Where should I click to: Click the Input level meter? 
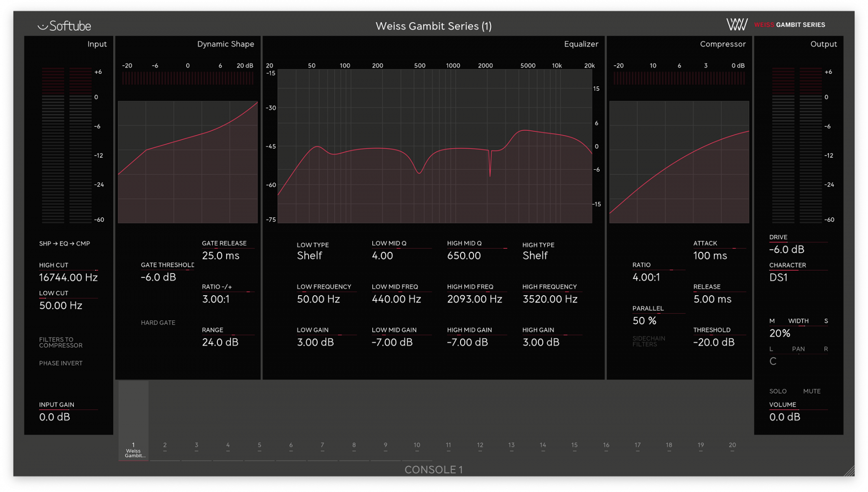point(66,145)
